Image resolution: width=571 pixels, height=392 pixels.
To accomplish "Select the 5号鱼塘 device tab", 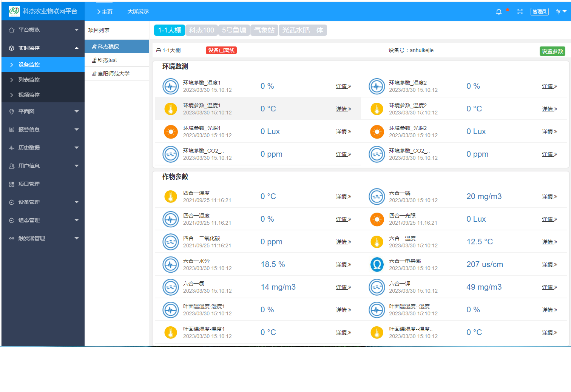I will tap(234, 30).
